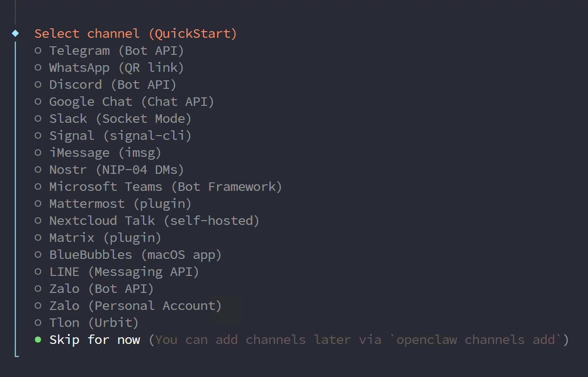Image resolution: width=588 pixels, height=377 pixels.
Task: Select Matrix (plugin)
Action: coord(105,237)
